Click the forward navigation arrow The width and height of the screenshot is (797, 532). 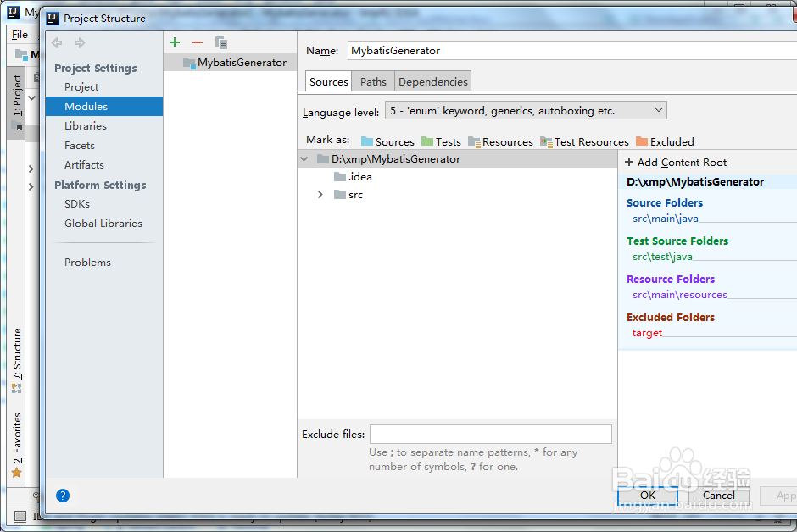coord(80,42)
